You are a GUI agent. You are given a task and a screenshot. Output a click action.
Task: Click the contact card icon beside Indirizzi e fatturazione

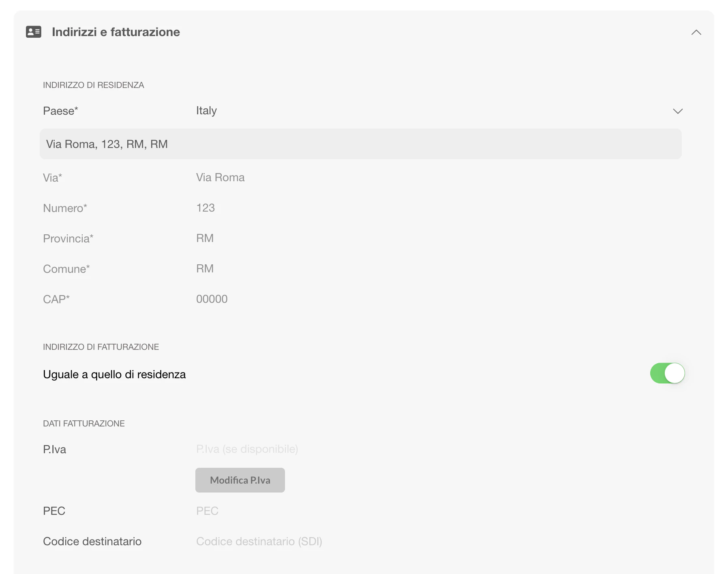34,32
